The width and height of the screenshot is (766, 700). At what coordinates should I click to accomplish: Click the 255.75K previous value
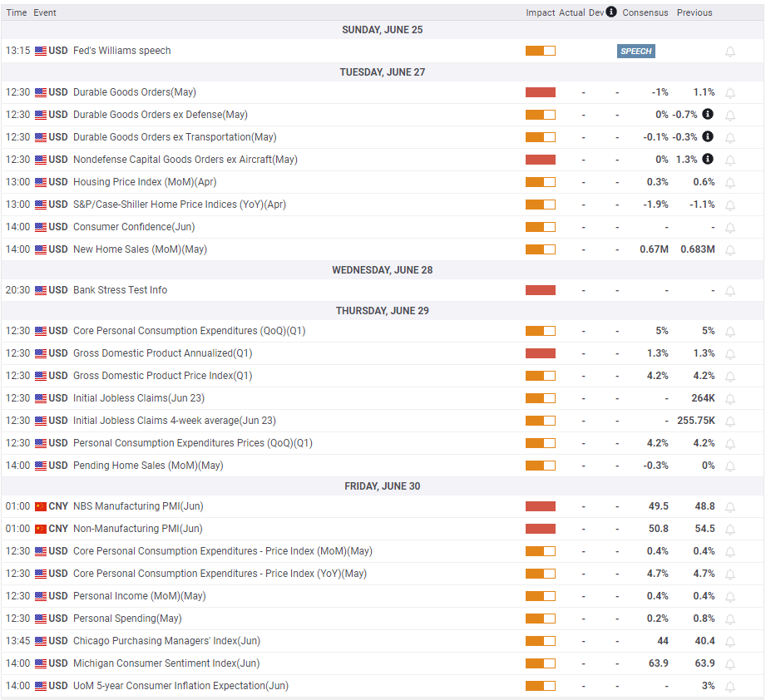click(695, 421)
